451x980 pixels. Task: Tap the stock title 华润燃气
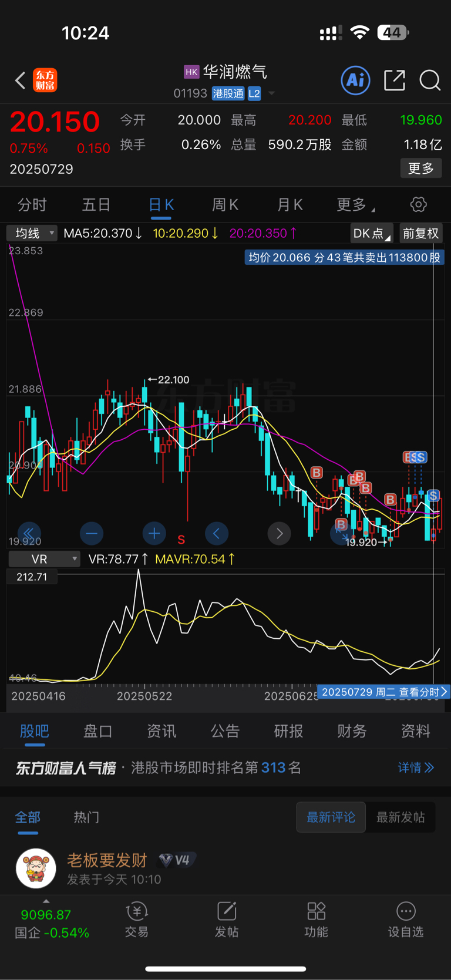point(235,72)
